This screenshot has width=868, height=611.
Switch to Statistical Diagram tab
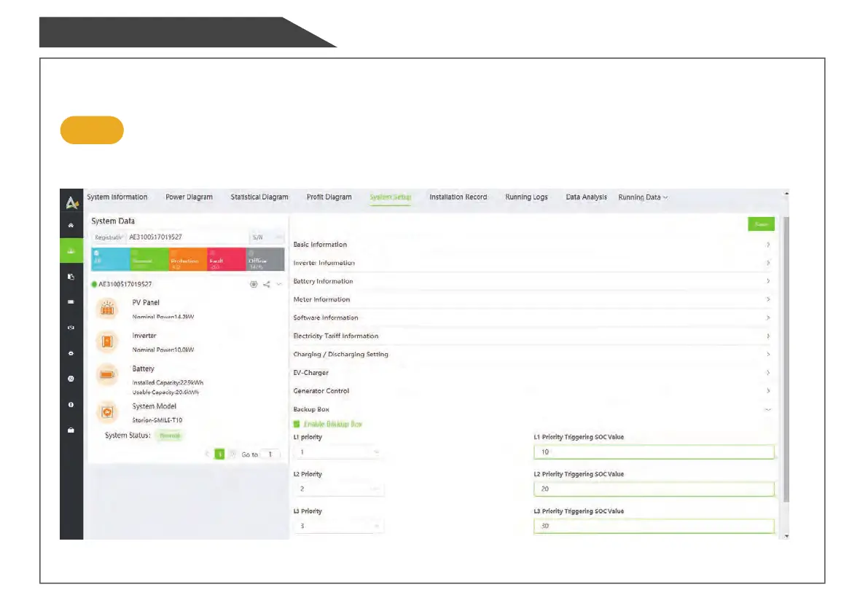pyautogui.click(x=259, y=197)
